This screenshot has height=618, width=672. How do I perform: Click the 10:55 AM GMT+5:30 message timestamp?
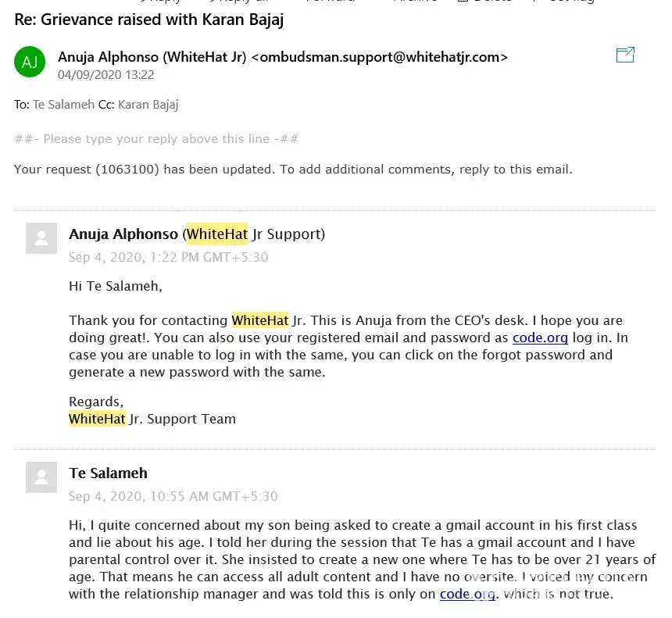(173, 496)
